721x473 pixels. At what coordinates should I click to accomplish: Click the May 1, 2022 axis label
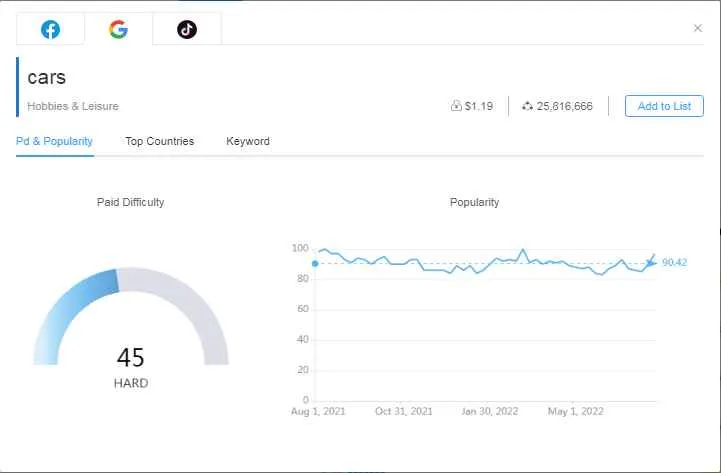pyautogui.click(x=575, y=411)
